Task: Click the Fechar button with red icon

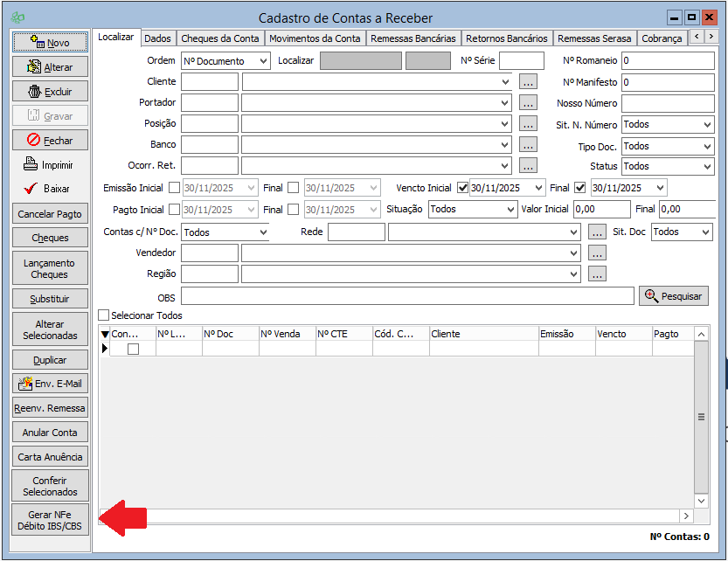Action: [x=34, y=140]
